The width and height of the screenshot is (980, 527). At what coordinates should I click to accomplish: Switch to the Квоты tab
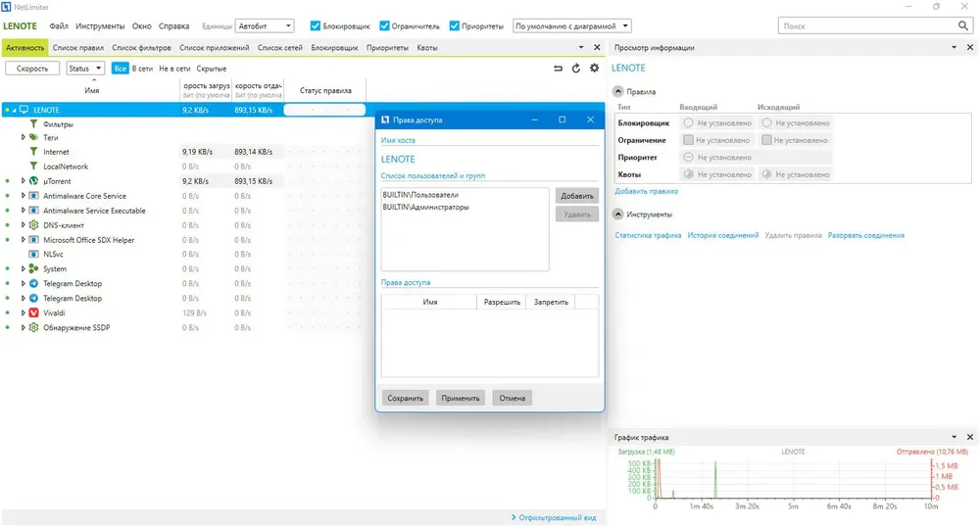click(x=427, y=47)
